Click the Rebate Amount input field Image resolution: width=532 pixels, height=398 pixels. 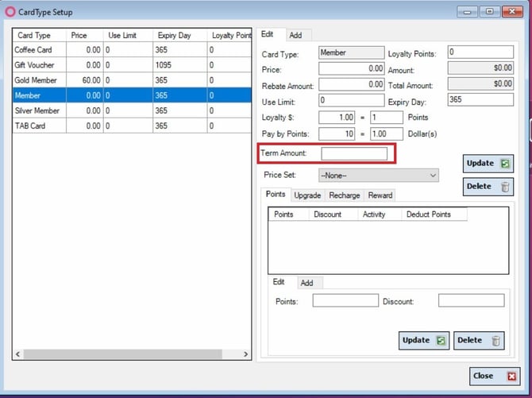pyautogui.click(x=352, y=84)
